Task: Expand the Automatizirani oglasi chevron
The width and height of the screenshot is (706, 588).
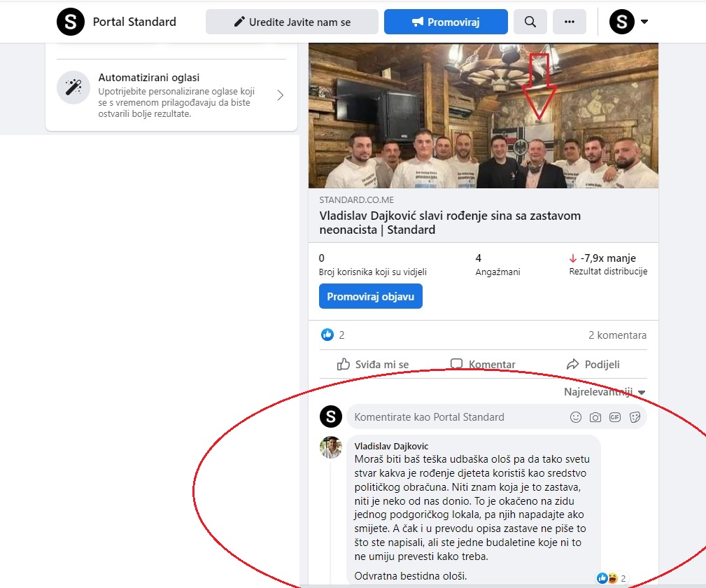Action: click(280, 95)
